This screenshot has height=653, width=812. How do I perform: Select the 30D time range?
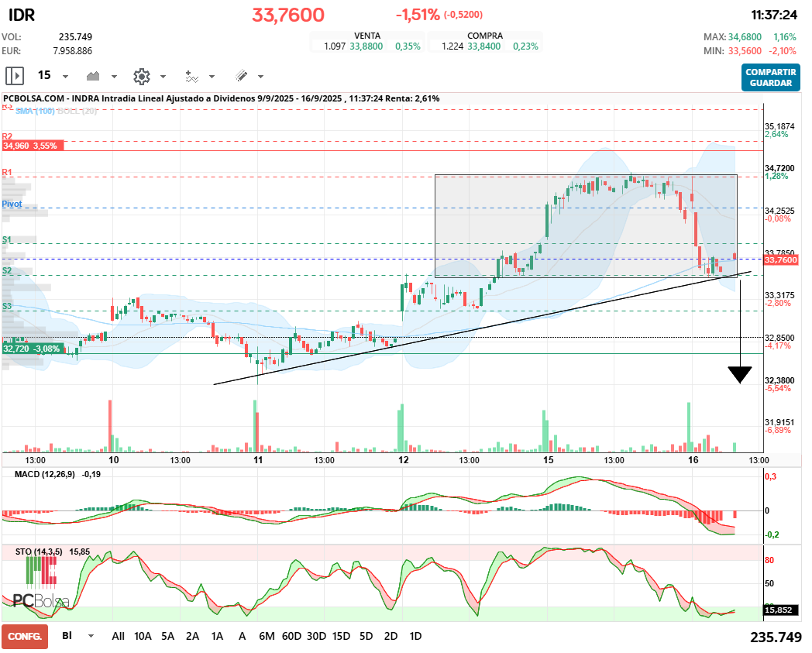(316, 636)
